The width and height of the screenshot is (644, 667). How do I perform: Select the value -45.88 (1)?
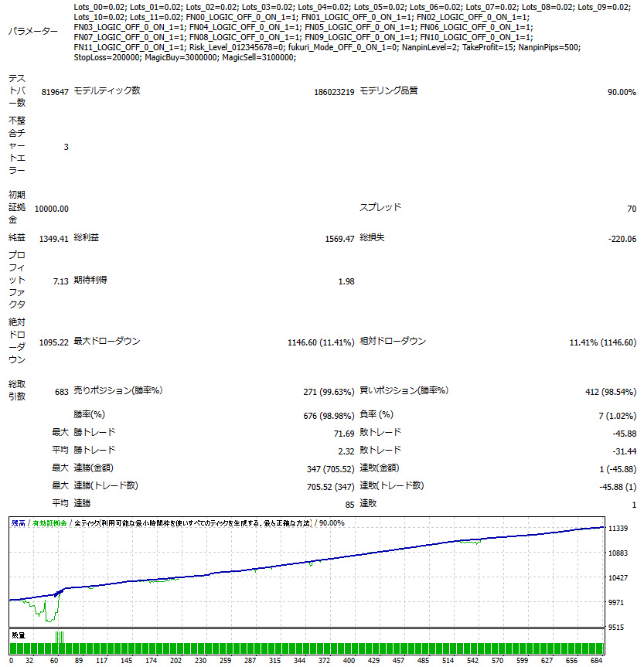(x=618, y=488)
